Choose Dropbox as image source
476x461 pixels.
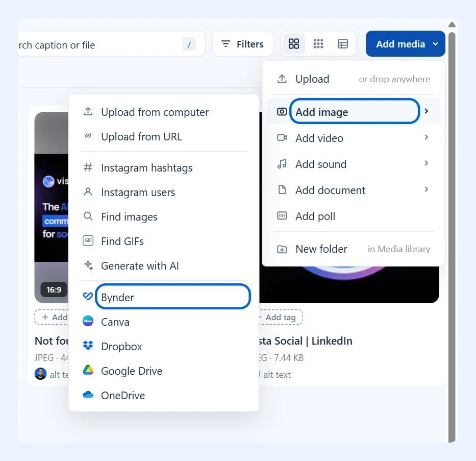[x=164, y=347]
